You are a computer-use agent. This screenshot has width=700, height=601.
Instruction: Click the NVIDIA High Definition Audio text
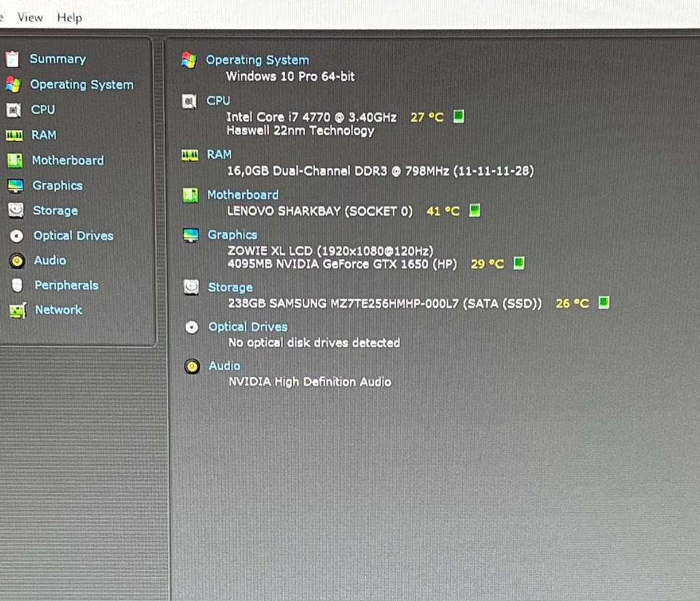tap(310, 381)
